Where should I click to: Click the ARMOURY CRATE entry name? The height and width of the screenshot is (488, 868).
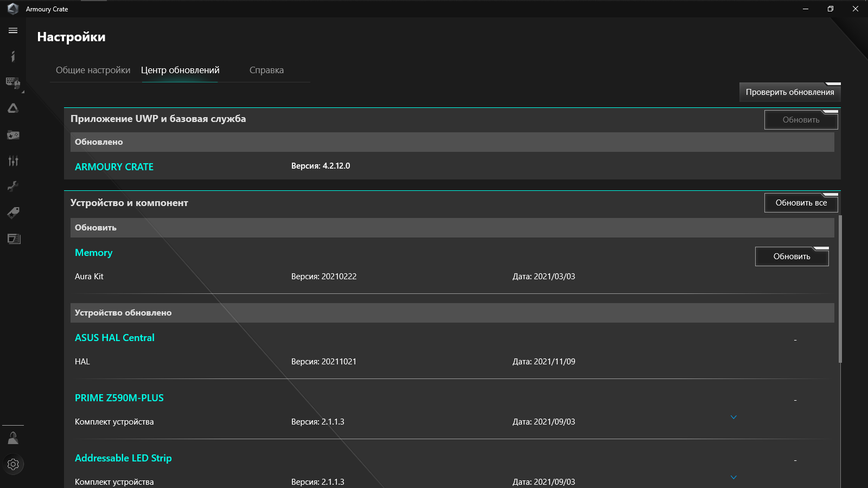[x=114, y=167]
